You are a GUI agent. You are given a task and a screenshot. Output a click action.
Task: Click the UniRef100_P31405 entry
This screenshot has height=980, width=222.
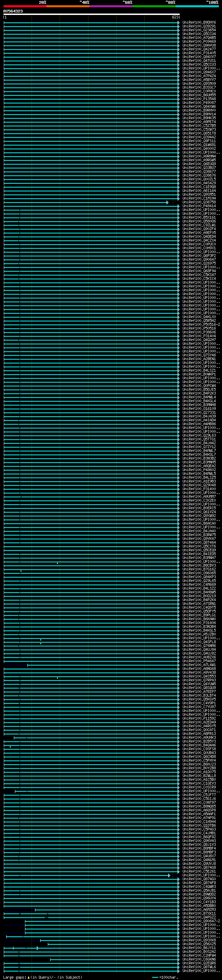(x=199, y=53)
